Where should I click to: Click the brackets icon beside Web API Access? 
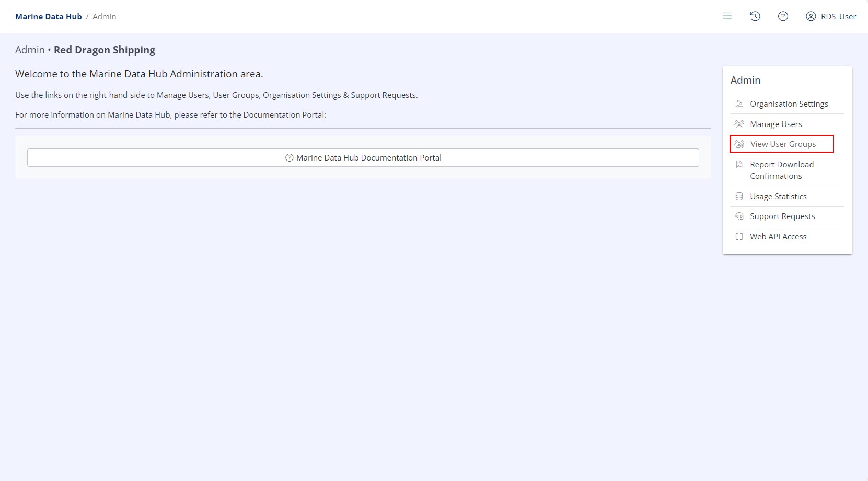(739, 237)
